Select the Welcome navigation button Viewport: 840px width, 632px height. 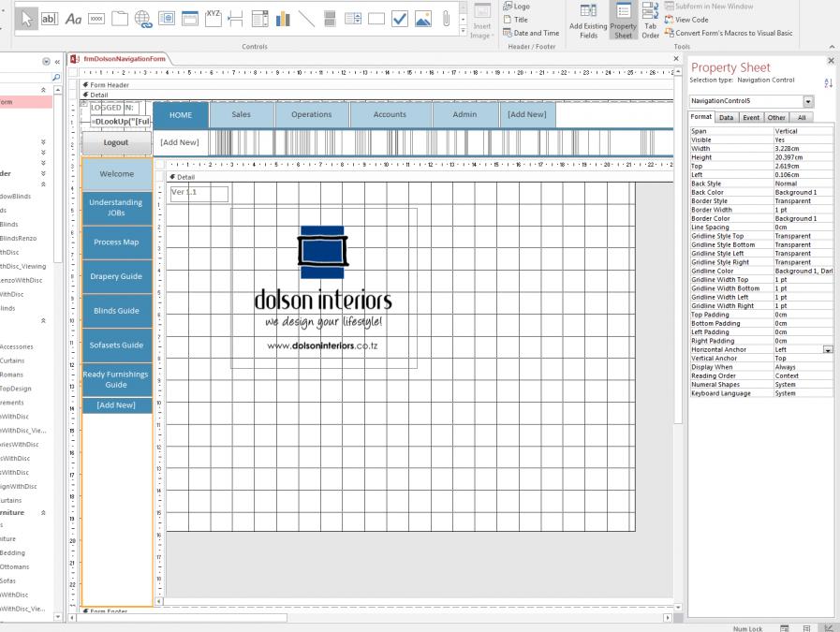[117, 174]
